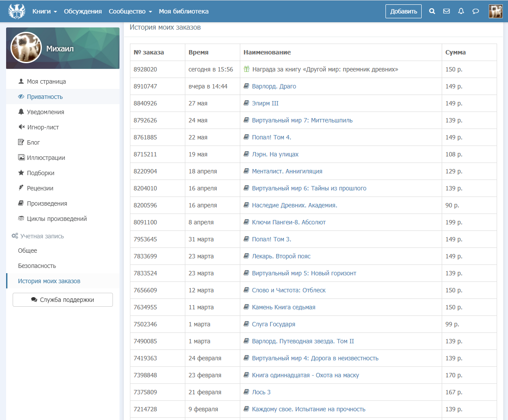Screen dimensions: 508x420
Task: Expand the Книги dropdown menu
Action: [44, 11]
